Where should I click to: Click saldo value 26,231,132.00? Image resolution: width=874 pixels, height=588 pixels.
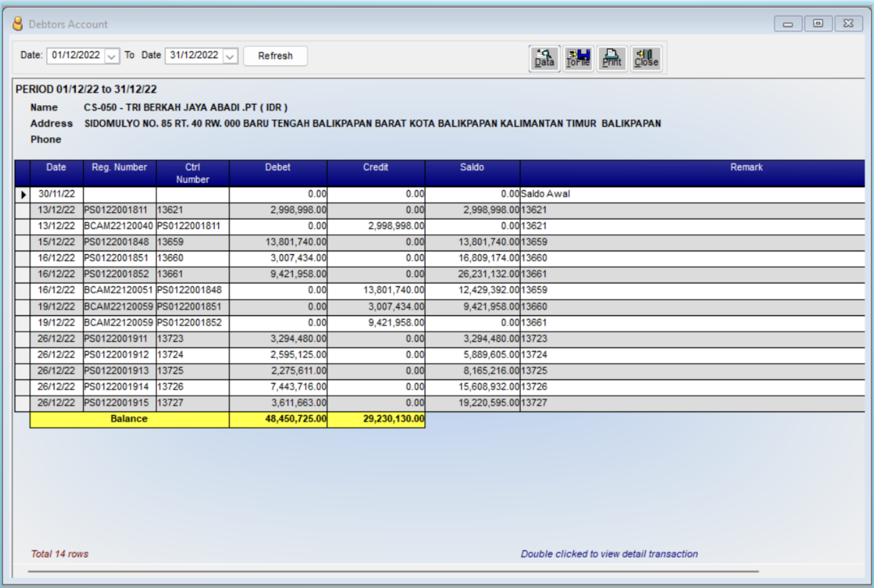(472, 274)
